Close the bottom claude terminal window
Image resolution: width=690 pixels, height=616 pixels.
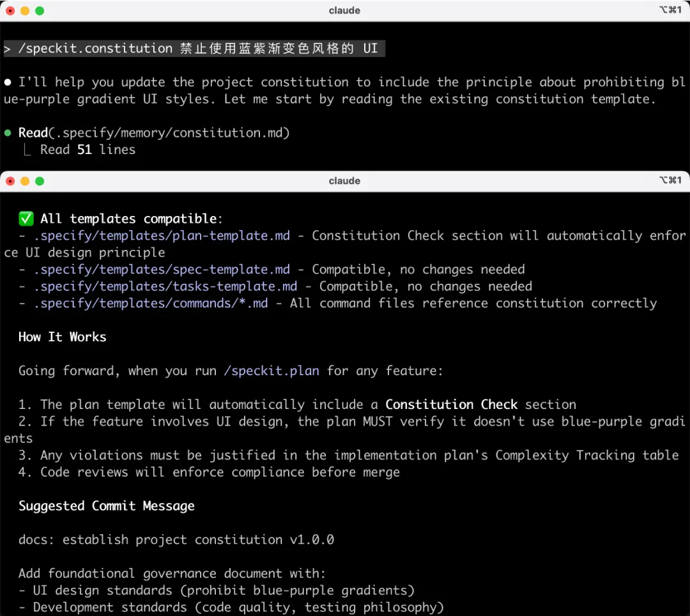coord(10,181)
